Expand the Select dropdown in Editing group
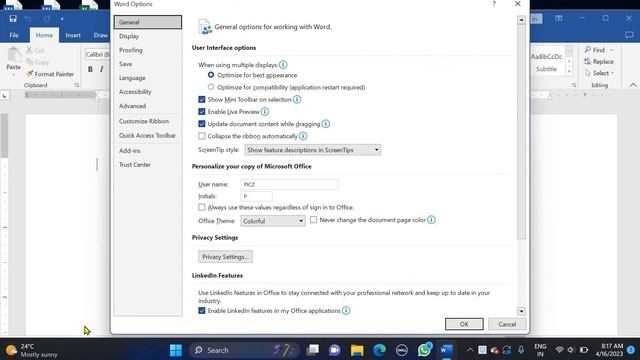This screenshot has height=360, width=640. pos(613,73)
